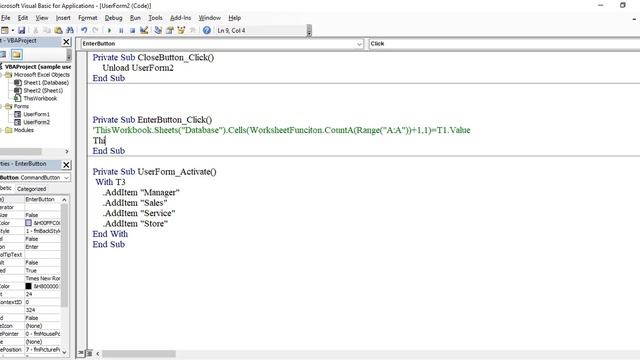
Task: Collapse the Forms folder node
Action: coord(2,106)
